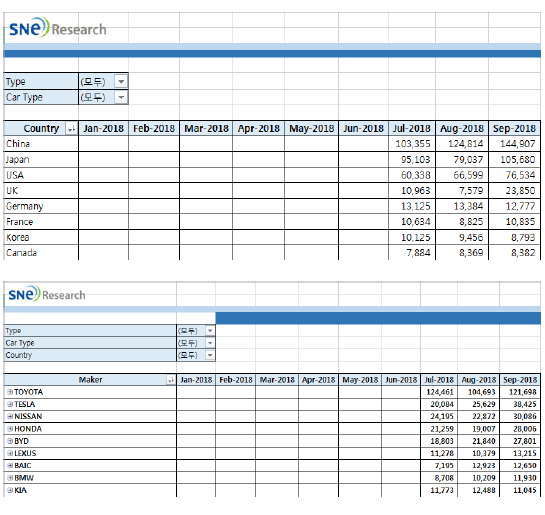Open the Type filter dropdown in lower table
The image size is (545, 515).
click(210, 331)
